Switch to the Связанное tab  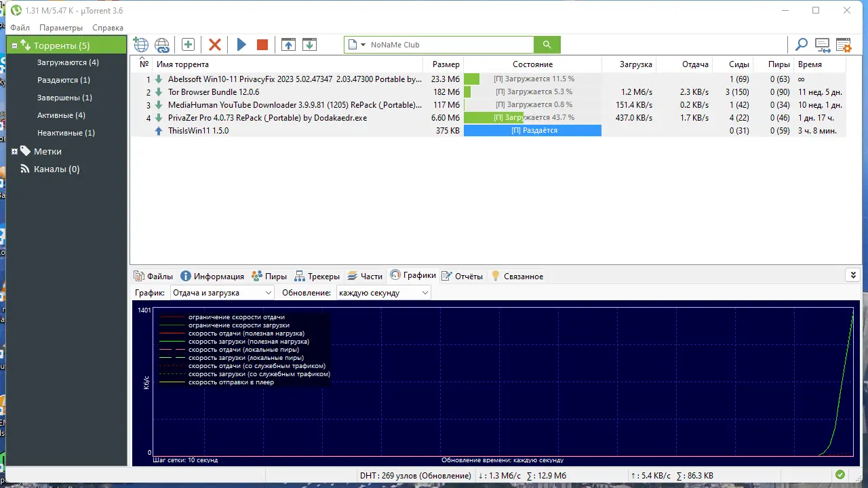(517, 277)
